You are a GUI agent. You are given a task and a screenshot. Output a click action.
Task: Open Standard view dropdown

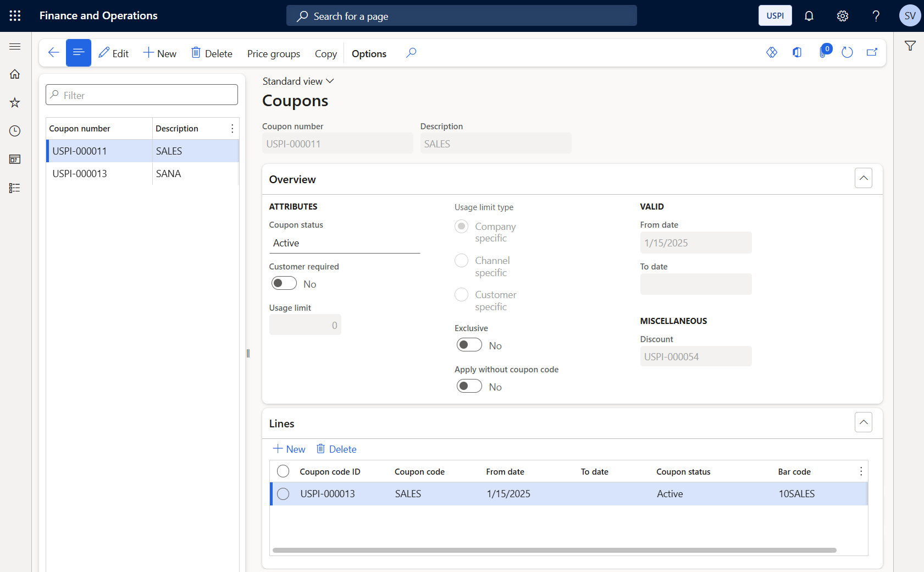[298, 81]
